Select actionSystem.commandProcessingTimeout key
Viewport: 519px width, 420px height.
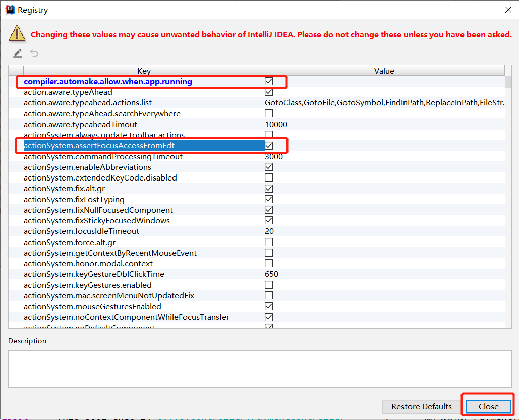103,156
